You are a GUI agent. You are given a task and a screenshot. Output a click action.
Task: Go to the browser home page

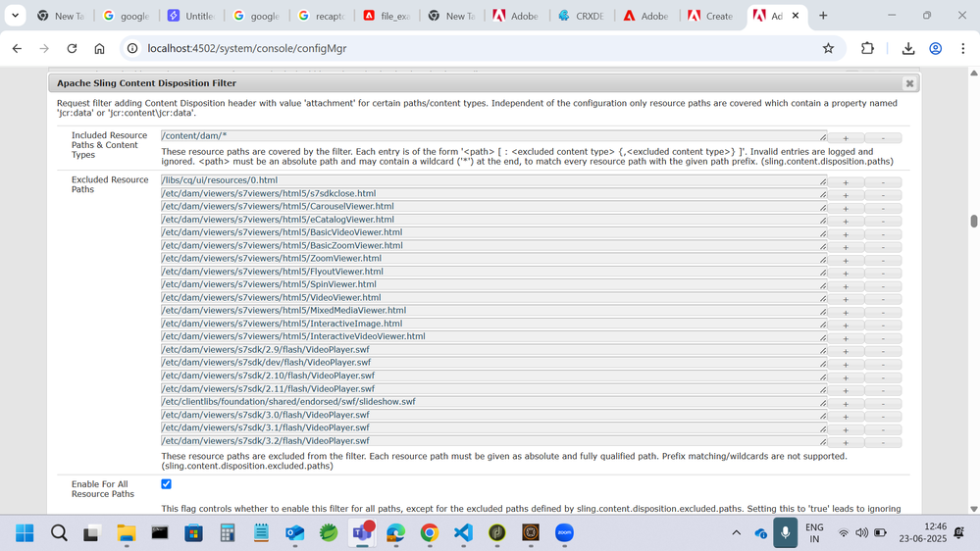[99, 48]
